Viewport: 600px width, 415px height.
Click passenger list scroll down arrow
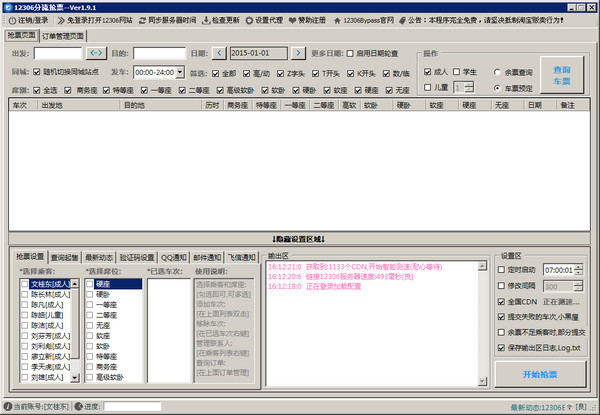tap(75, 378)
